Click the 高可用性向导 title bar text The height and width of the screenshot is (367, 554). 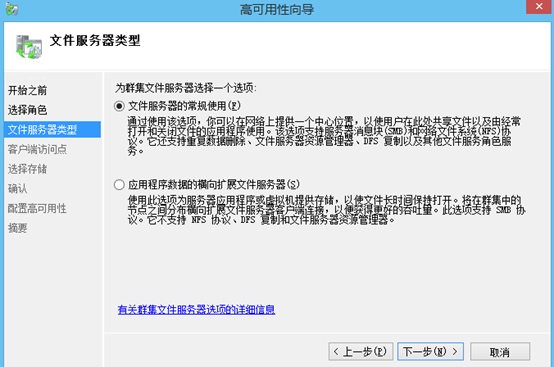(277, 10)
